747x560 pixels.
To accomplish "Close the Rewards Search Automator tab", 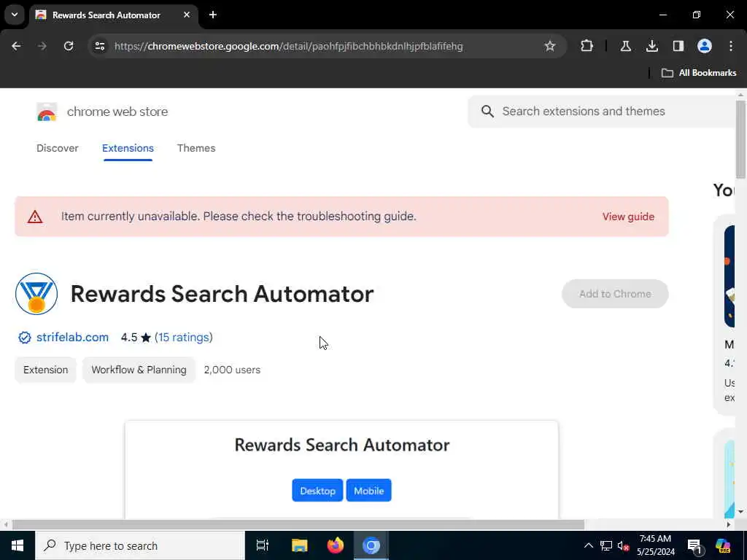I will click(x=187, y=15).
